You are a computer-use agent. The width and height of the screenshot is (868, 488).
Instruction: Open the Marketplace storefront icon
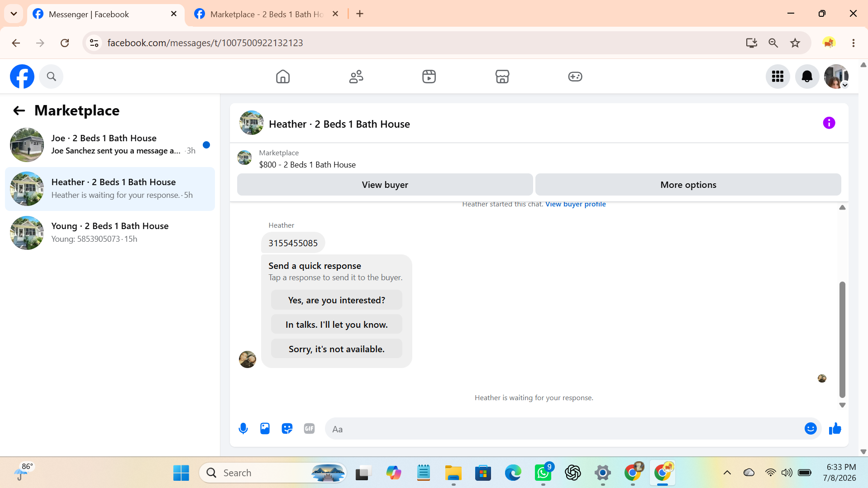tap(502, 77)
